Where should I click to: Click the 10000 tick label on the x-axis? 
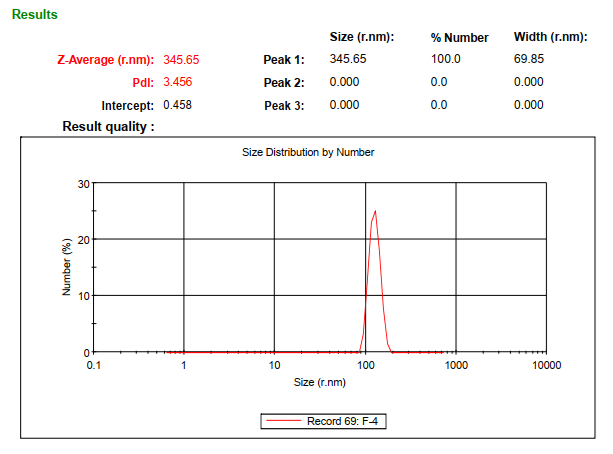point(546,366)
